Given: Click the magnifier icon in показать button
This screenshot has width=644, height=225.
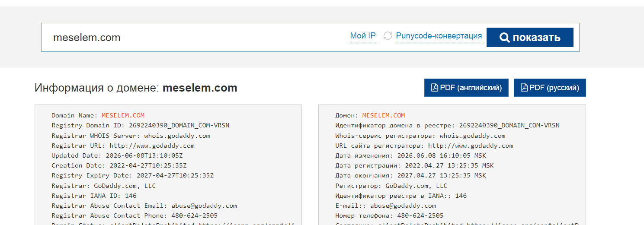Looking at the screenshot, I should tap(504, 38).
